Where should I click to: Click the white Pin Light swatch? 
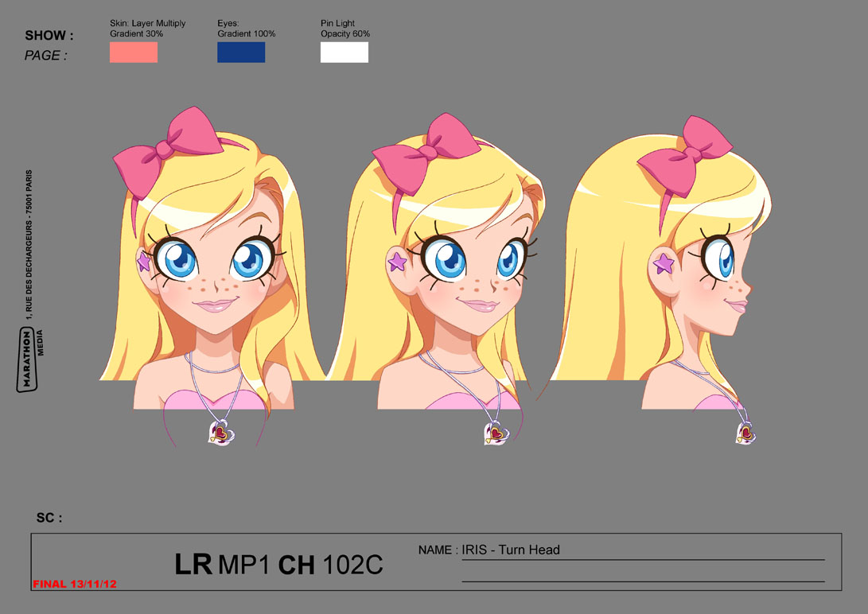coord(344,52)
